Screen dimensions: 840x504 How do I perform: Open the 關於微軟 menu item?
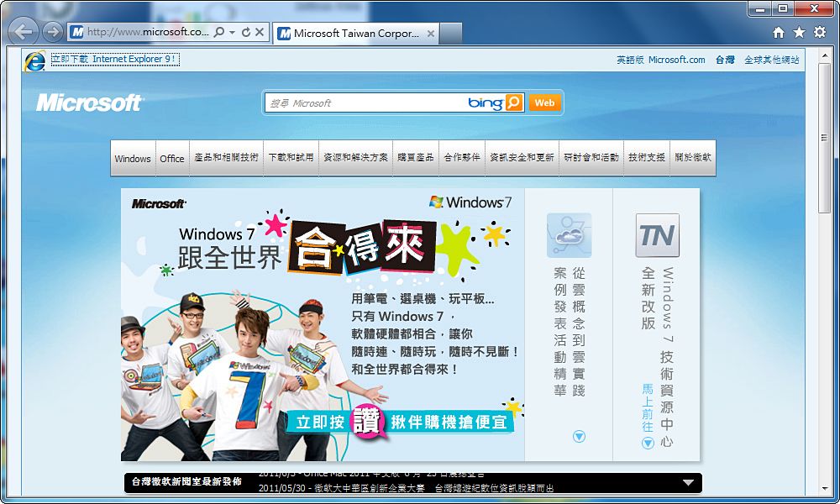[x=693, y=157]
